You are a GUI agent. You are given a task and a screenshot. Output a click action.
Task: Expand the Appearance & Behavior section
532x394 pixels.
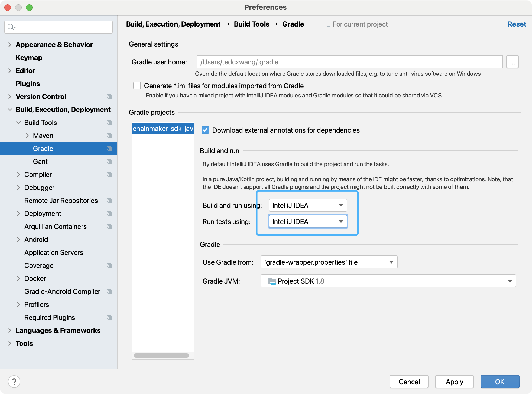[10, 45]
